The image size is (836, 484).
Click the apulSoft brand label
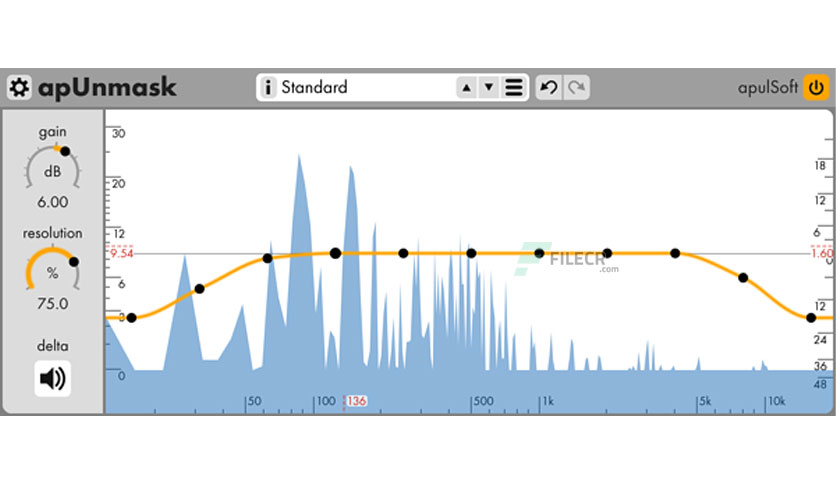[x=768, y=87]
